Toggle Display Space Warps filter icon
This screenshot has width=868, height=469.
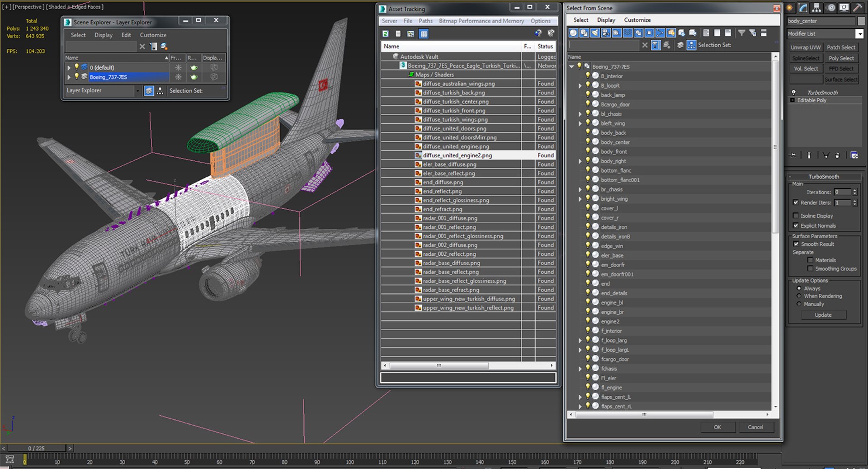click(x=627, y=33)
